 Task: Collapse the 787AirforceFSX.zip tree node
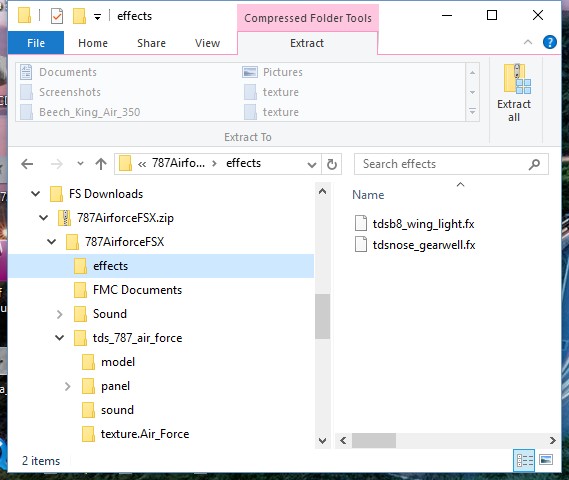(44, 218)
